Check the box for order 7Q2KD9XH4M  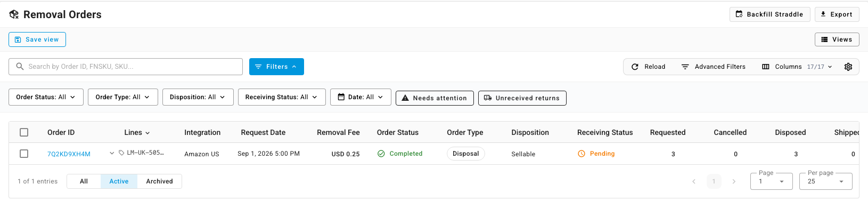click(x=24, y=154)
